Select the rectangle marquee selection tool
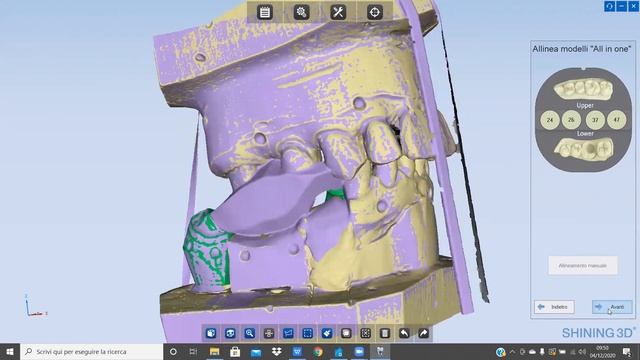 click(307, 333)
